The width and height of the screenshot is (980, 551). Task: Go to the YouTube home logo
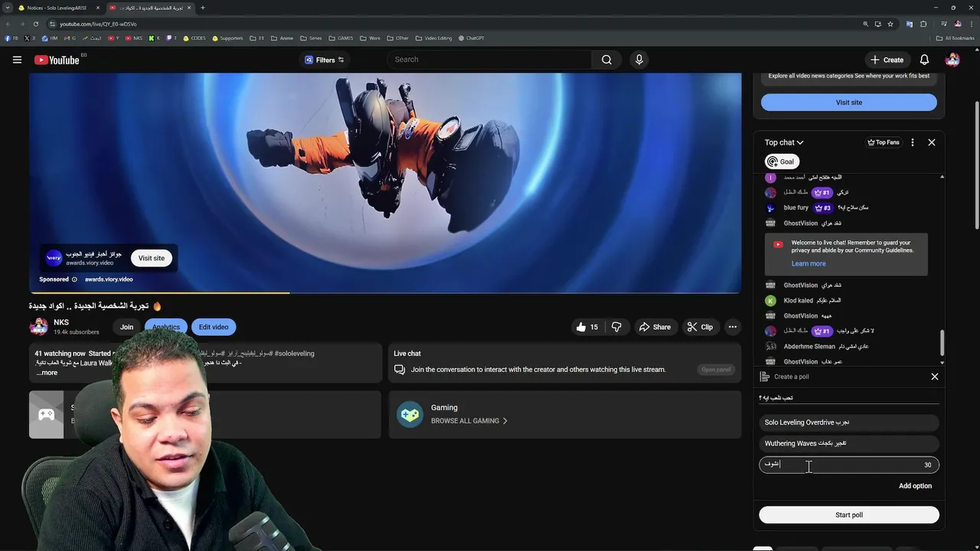[x=57, y=60]
